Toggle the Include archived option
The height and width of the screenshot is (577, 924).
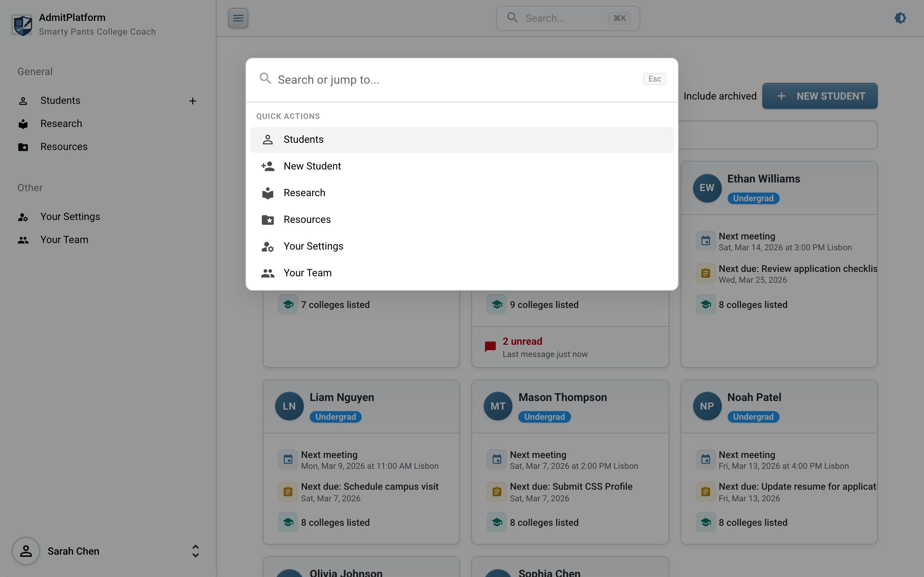tap(719, 96)
